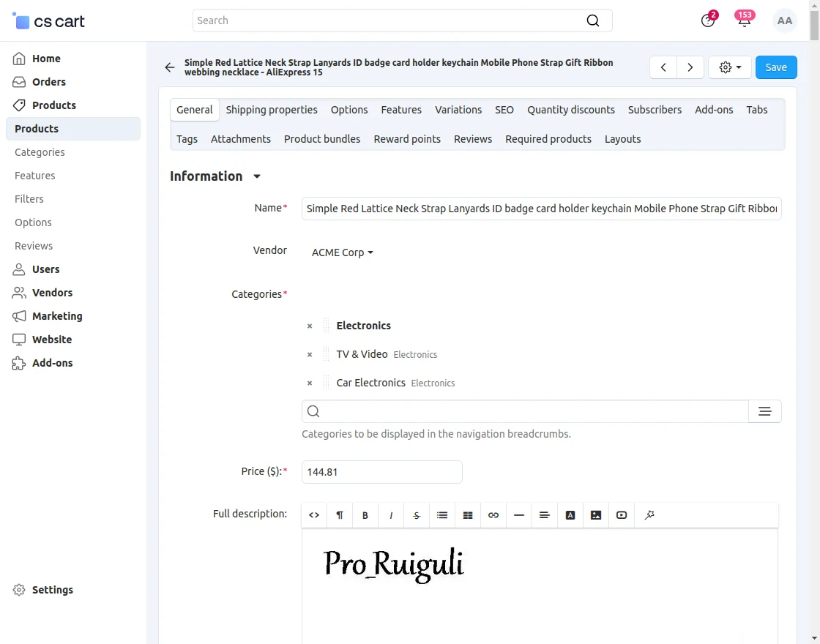Open Quantity discounts tab
820x644 pixels.
pos(570,110)
